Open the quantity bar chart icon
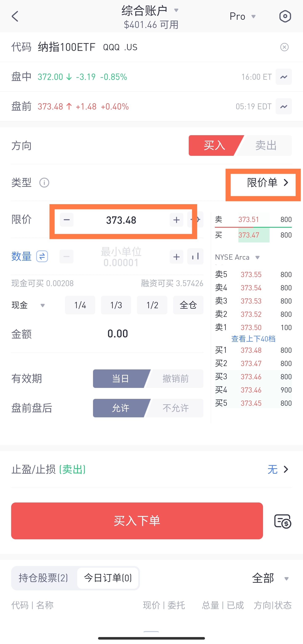Screen dimensions: 303x644 (195, 257)
